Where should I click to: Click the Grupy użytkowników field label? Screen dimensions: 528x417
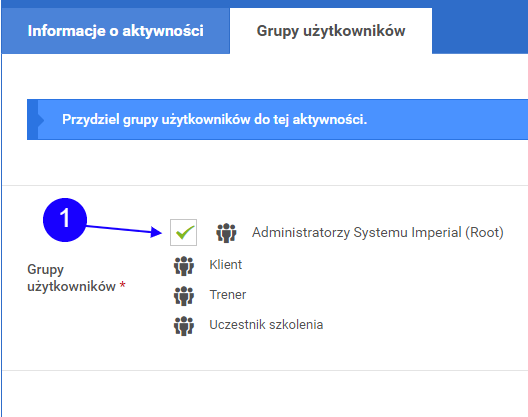click(x=71, y=278)
